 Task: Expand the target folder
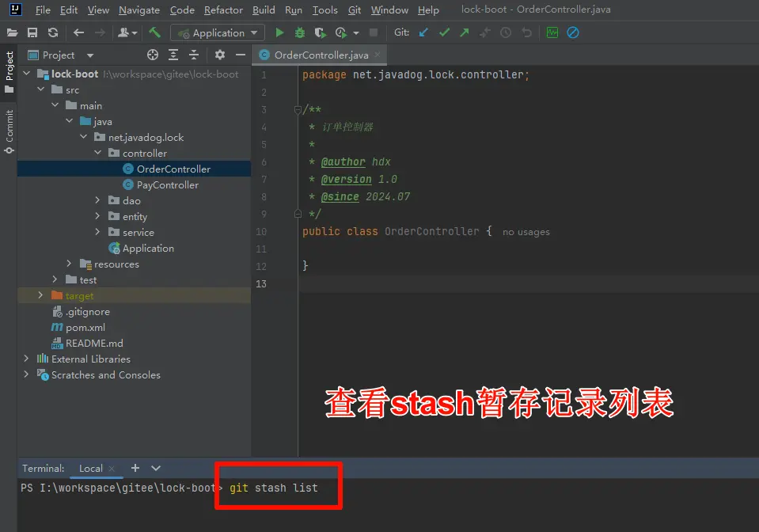tap(41, 295)
